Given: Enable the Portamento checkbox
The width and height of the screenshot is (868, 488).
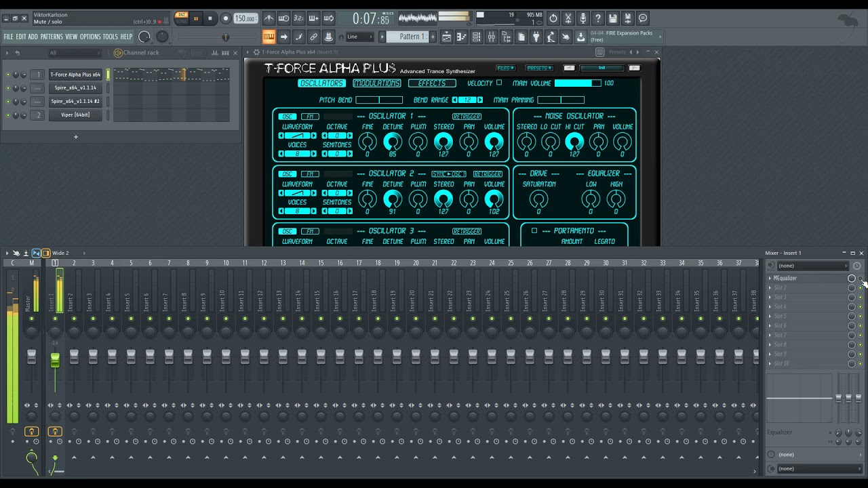Looking at the screenshot, I should point(534,230).
